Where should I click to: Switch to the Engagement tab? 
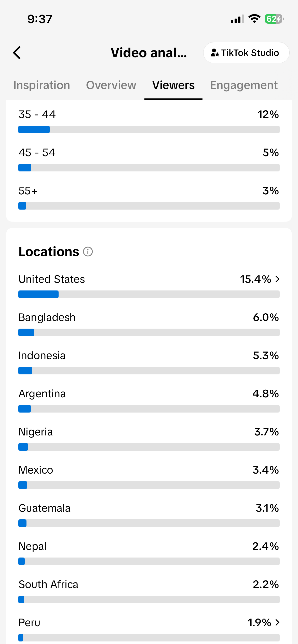(x=244, y=85)
